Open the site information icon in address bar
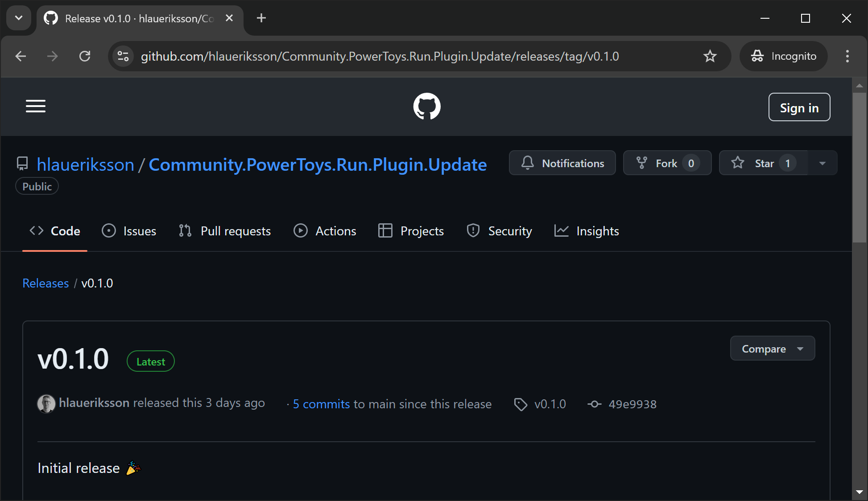The height and width of the screenshot is (501, 868). pyautogui.click(x=123, y=57)
